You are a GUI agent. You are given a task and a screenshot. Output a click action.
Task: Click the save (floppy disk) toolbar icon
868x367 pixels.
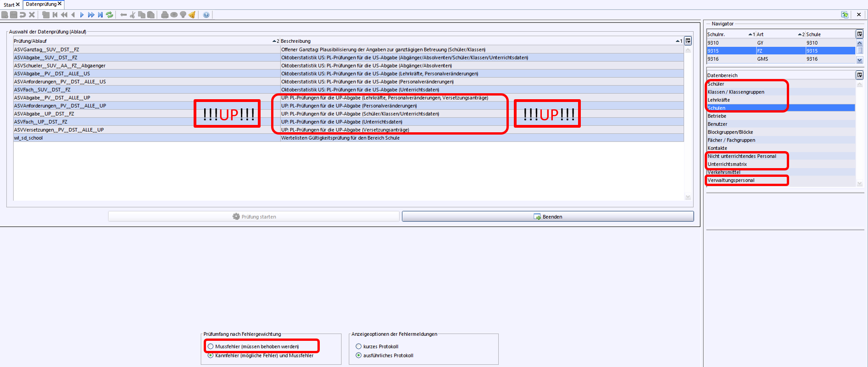tap(14, 15)
